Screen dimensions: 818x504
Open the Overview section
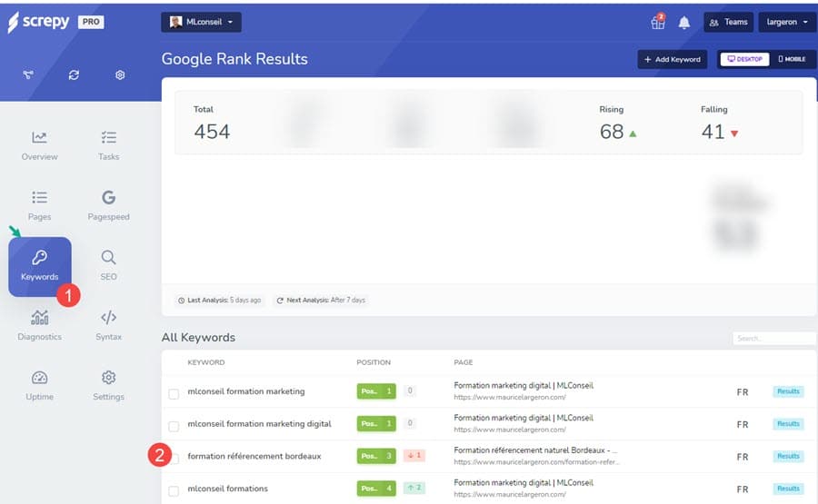click(x=40, y=146)
